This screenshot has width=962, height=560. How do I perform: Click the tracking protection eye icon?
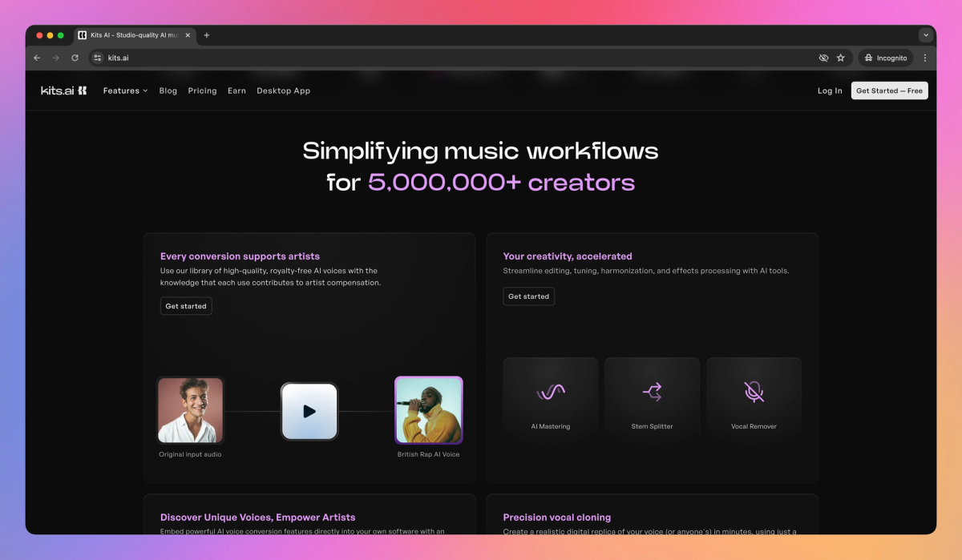823,58
